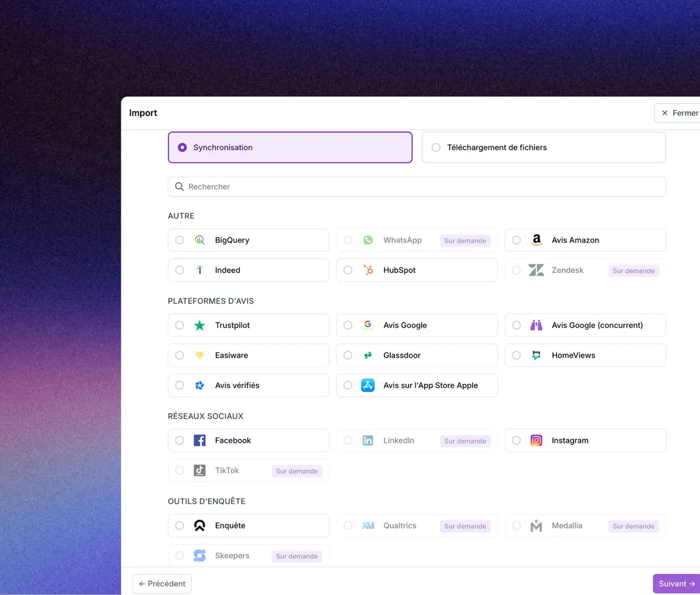
Task: Focus the Rechercher search field
Action: click(416, 187)
